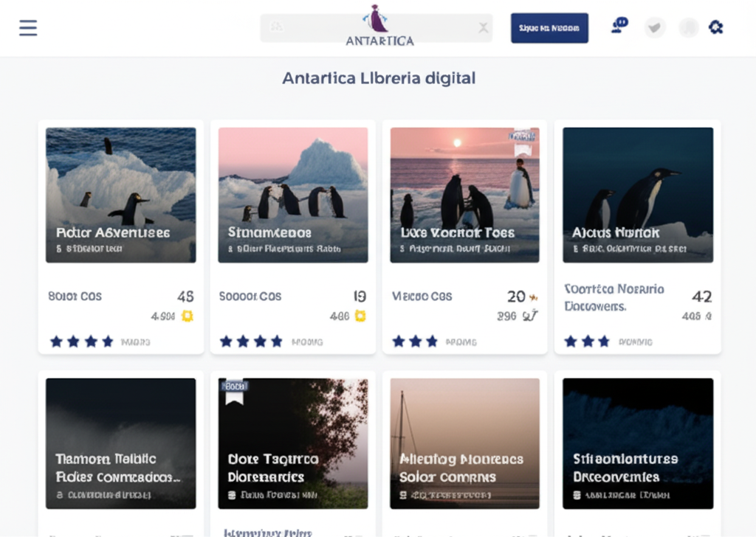This screenshot has width=756, height=537.
Task: Click the small icon under Stifaoniortures title
Action: click(x=577, y=495)
